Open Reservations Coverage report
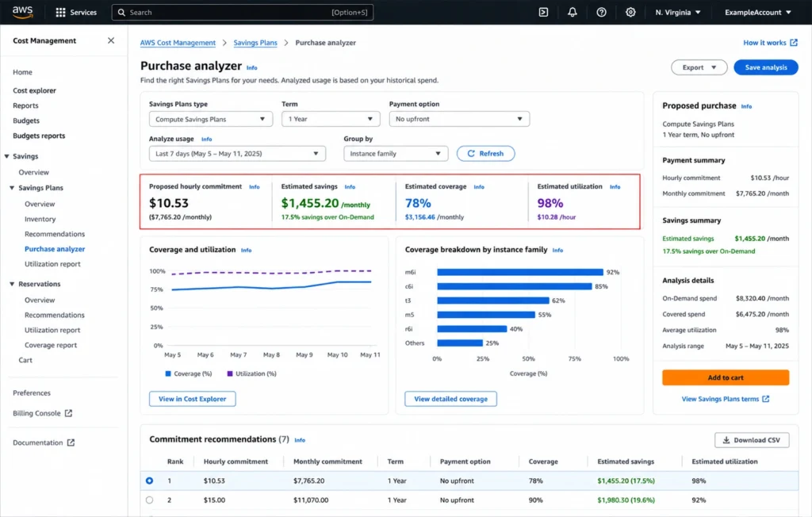Image resolution: width=812 pixels, height=517 pixels. pos(50,345)
